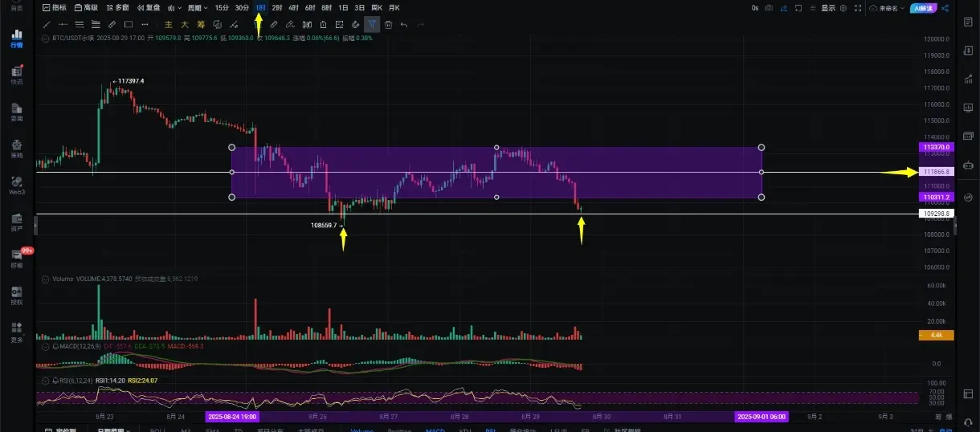980x432 pixels.
Task: Open the 行情 market sidebar icon
Action: click(17, 39)
